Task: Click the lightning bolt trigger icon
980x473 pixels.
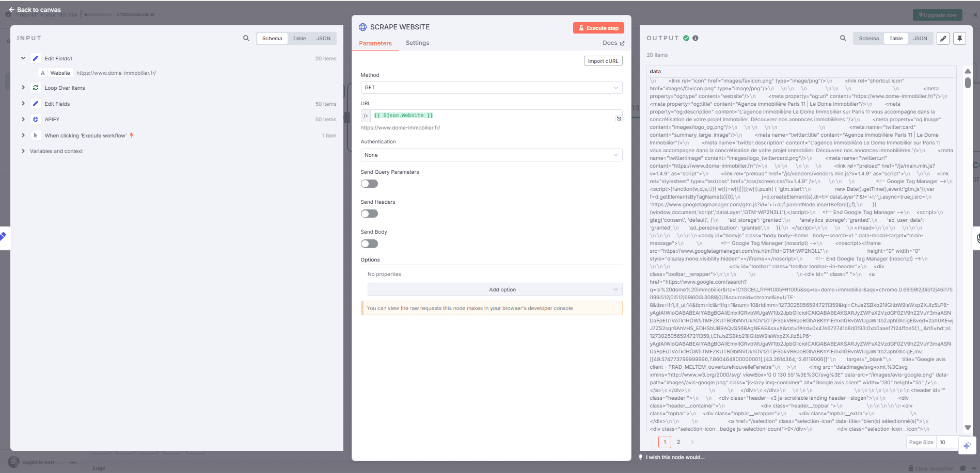Action: coord(132,135)
